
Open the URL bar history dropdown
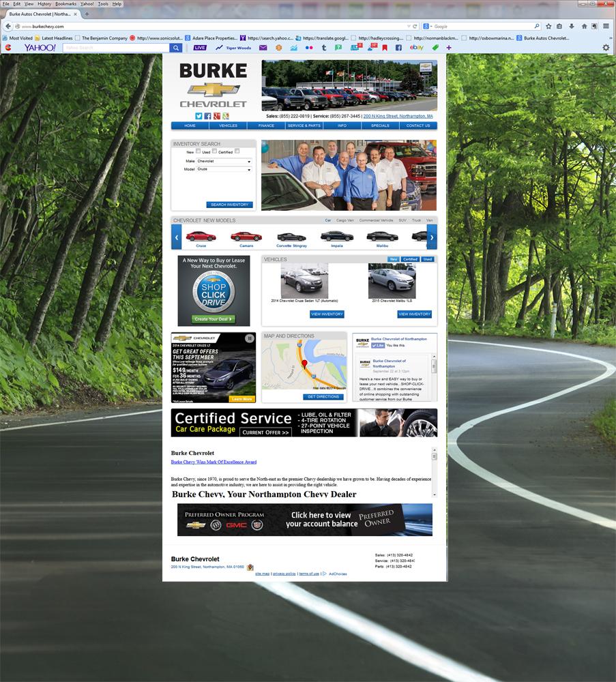click(x=409, y=26)
